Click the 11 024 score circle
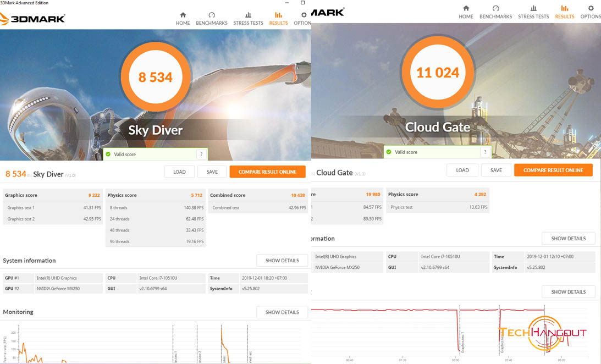Screen dimensions: 601x364 438,73
